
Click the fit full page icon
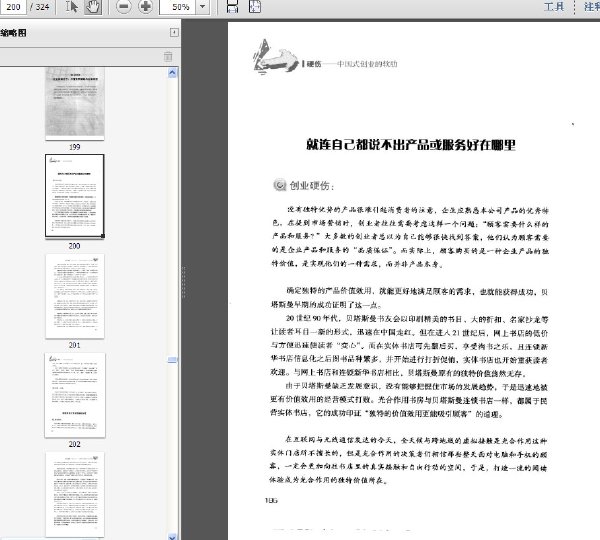[x=255, y=7]
